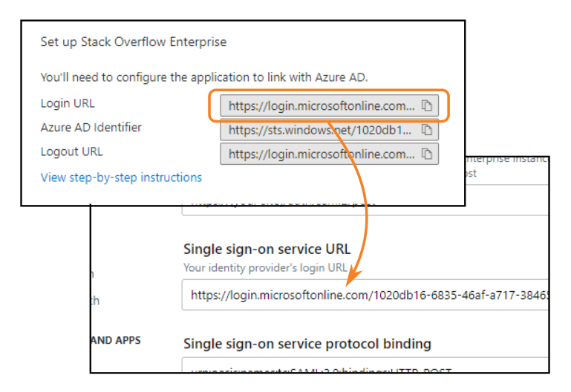Screen dimensions: 571x392
Task: Click the Logout URL read-only field
Action: click(322, 154)
